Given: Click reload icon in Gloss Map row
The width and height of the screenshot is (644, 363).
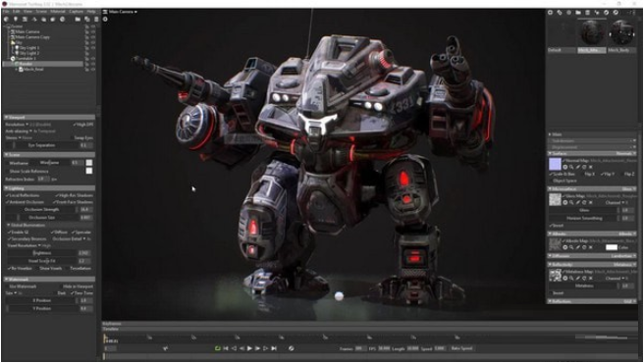Looking at the screenshot, I should tap(584, 202).
